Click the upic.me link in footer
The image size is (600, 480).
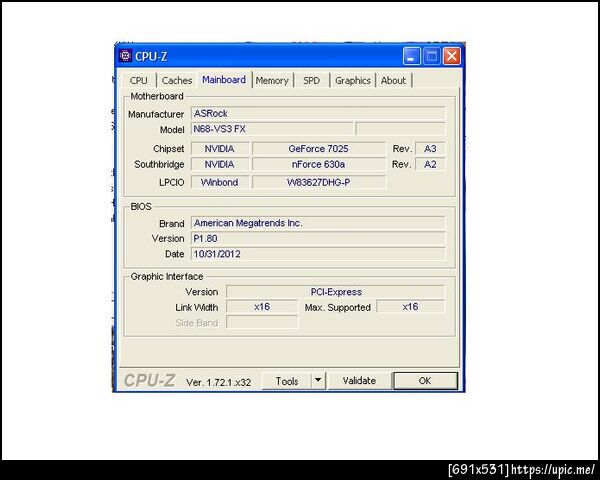[x=553, y=469]
